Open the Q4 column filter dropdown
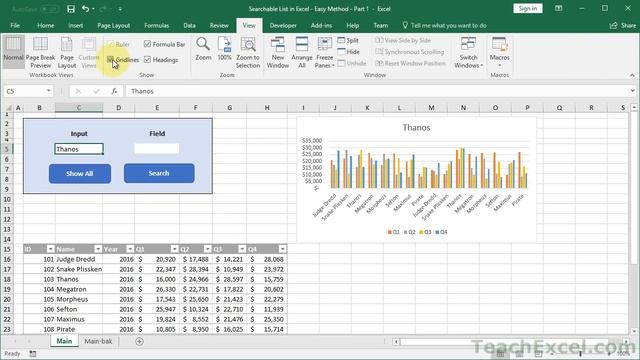Image resolution: width=640 pixels, height=360 pixels. click(282, 249)
